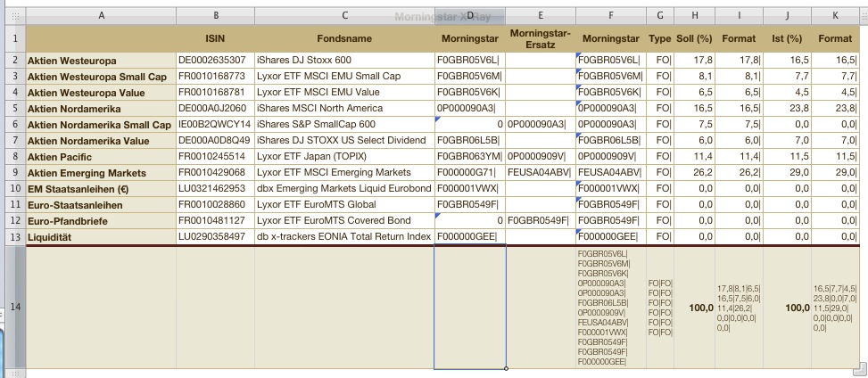Click the ISIN header cell
Screen dimensions: 868x378
coord(215,38)
